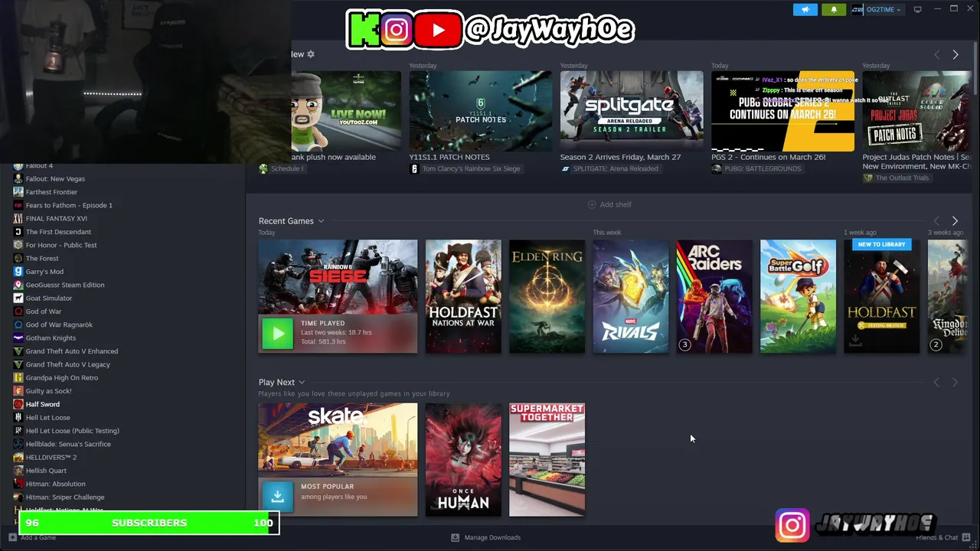Open the Elden Ring cover in Recent Games
The image size is (980, 551).
point(547,296)
